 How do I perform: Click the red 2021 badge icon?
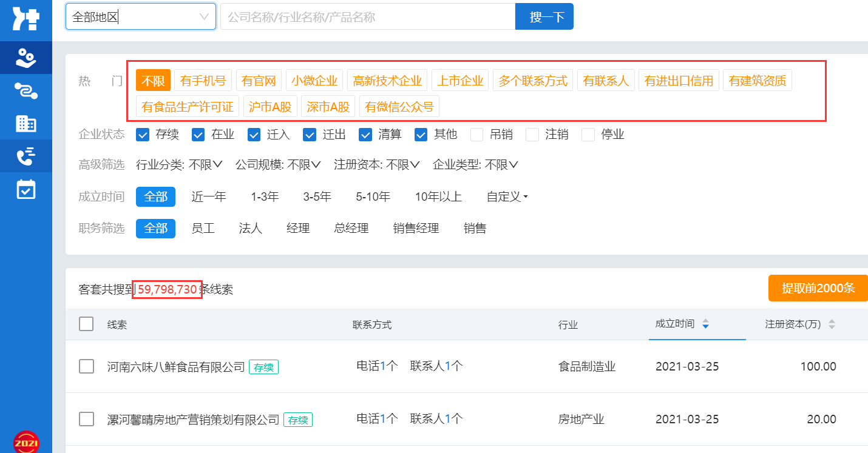click(x=25, y=441)
